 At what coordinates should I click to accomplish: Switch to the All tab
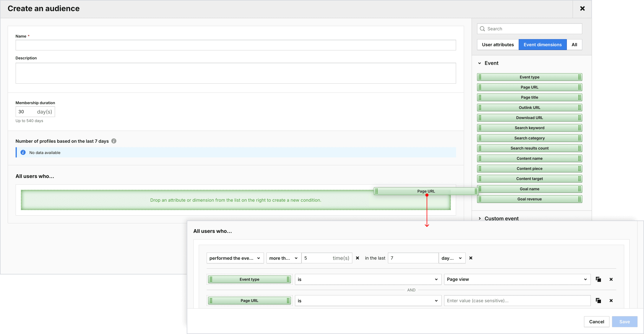pos(574,45)
